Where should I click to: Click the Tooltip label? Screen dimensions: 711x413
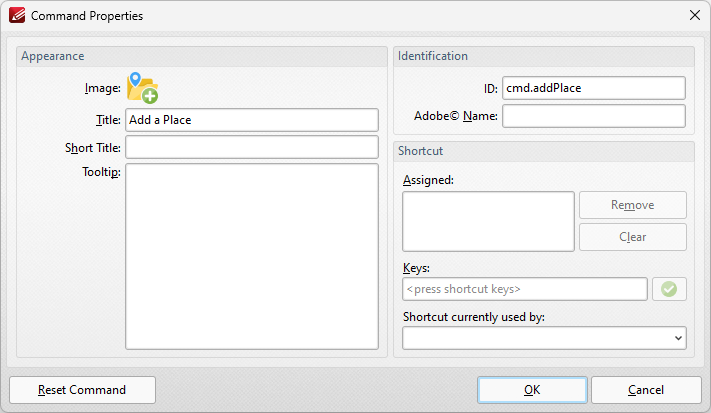pos(101,172)
